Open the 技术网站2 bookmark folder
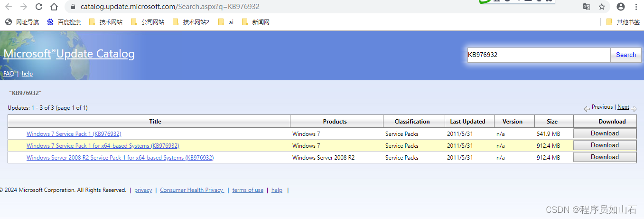This screenshot has width=644, height=219. coord(190,22)
